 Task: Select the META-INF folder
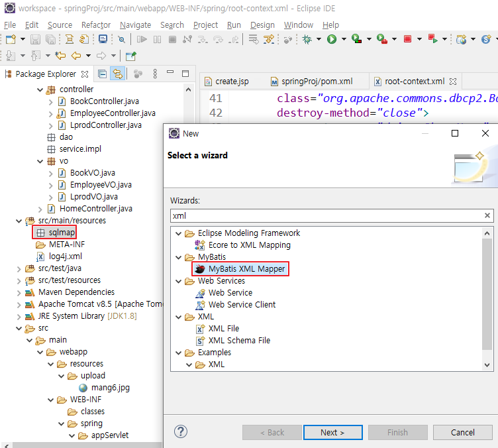(x=61, y=245)
